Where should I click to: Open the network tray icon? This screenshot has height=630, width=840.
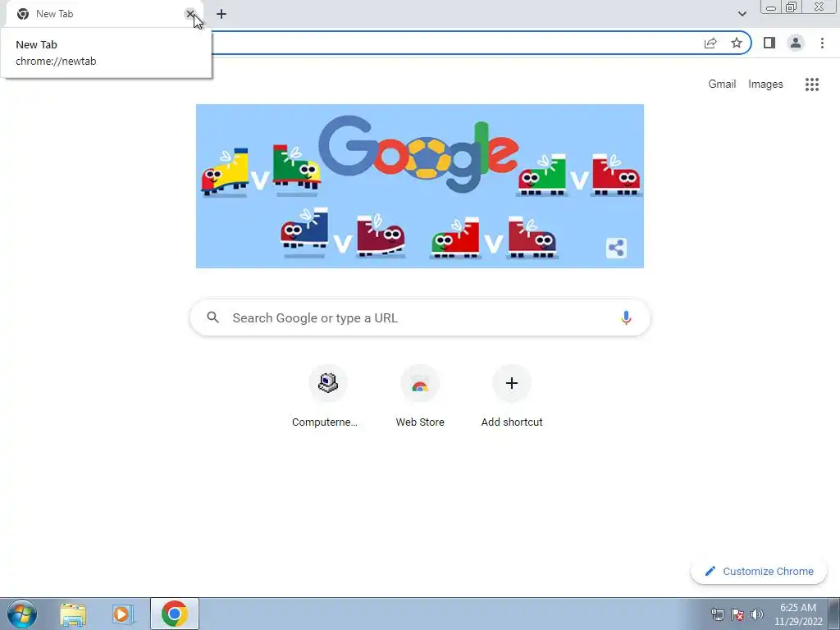[x=717, y=614]
